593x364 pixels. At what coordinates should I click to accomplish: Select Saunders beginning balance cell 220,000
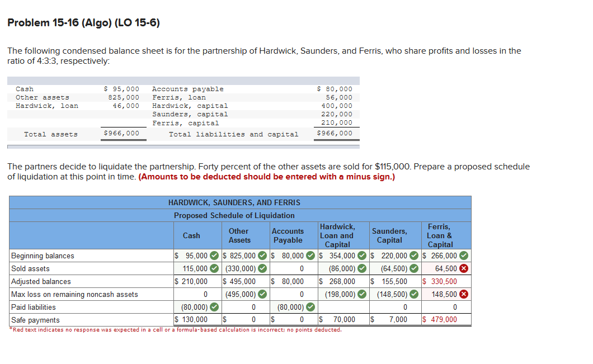click(395, 256)
